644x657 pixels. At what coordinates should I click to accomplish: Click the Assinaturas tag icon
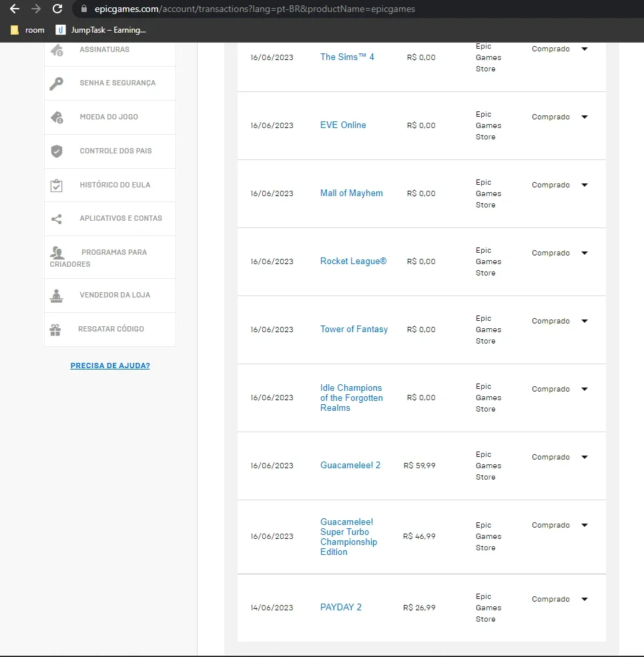pos(57,50)
